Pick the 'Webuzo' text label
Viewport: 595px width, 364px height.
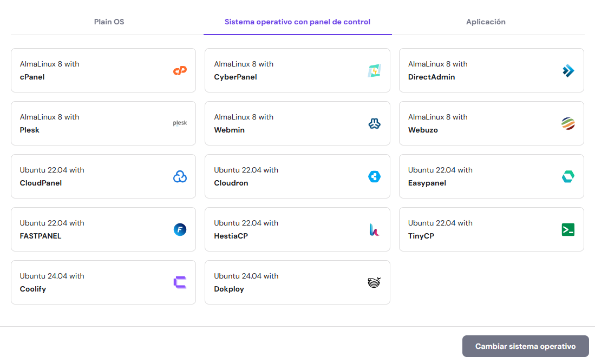(423, 130)
